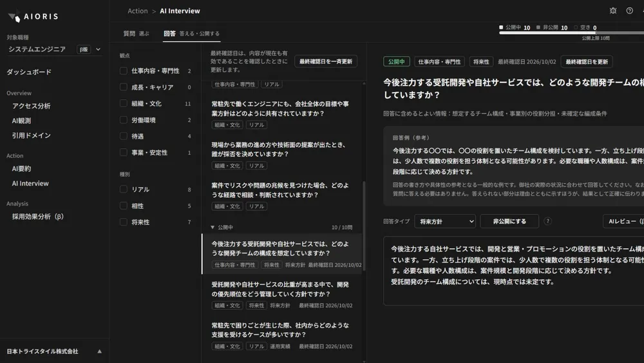This screenshot has height=363, width=644.
Task: Click the 公開中 status badge
Action: pyautogui.click(x=396, y=62)
